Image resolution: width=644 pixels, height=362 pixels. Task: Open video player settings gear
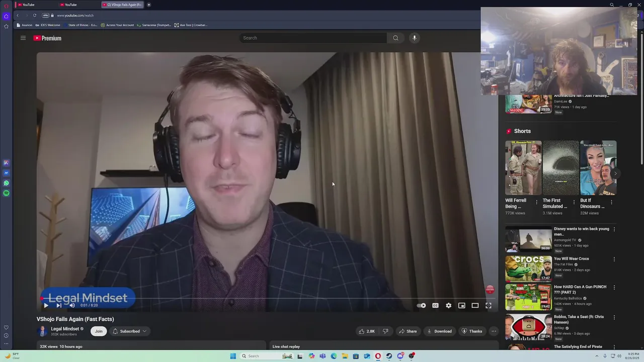(x=448, y=305)
